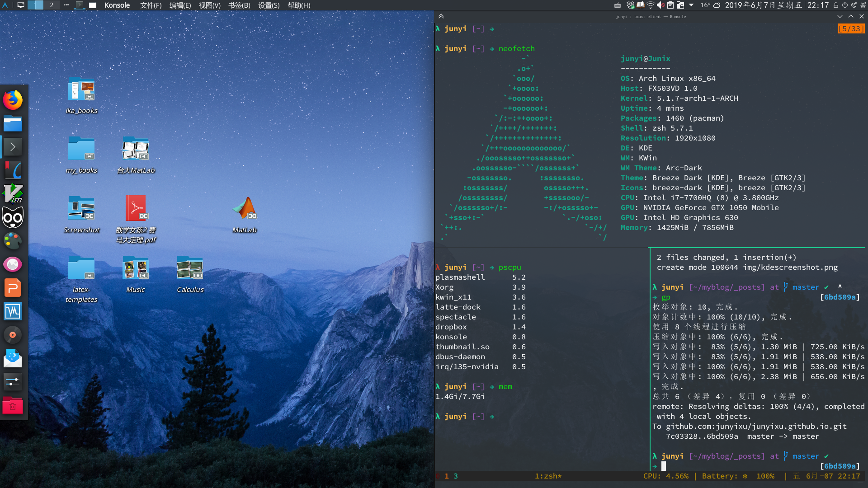Open the clipboard tray icon
This screenshot has width=868, height=488.
point(670,5)
